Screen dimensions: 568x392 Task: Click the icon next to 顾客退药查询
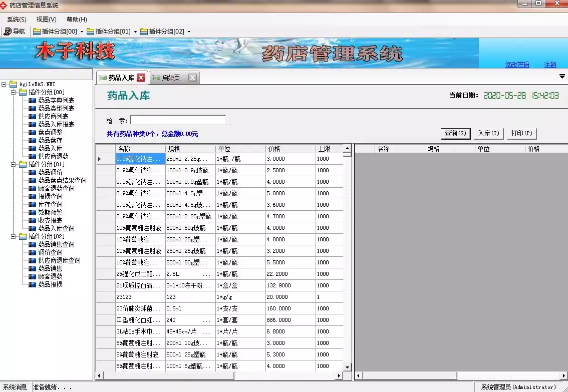point(32,188)
